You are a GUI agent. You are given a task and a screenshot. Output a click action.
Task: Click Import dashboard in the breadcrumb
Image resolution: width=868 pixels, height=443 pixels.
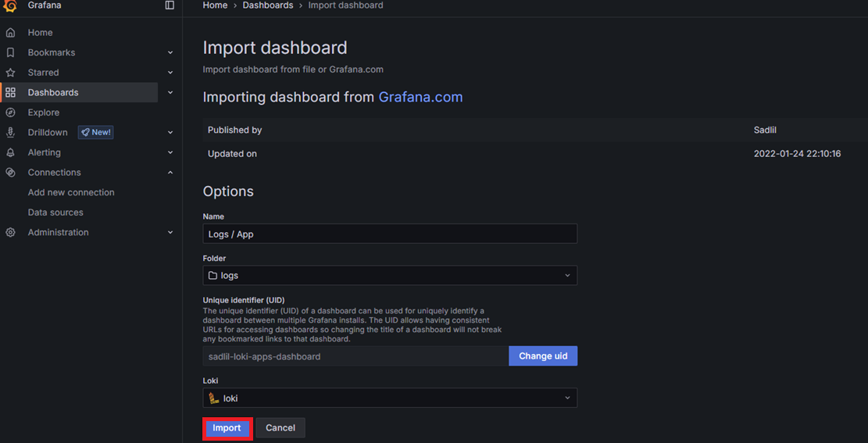345,5
